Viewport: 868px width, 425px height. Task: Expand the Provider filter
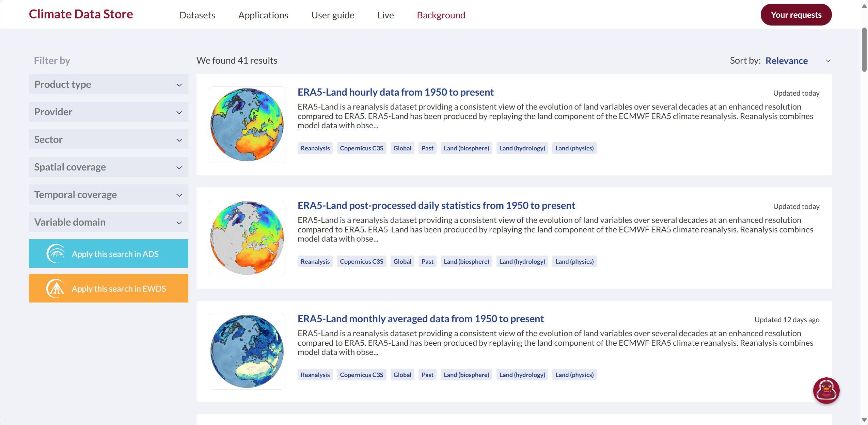click(x=108, y=112)
